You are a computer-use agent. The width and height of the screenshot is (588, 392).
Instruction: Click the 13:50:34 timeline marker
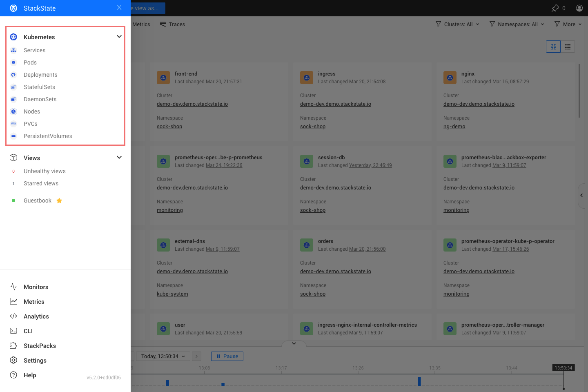[563, 368]
